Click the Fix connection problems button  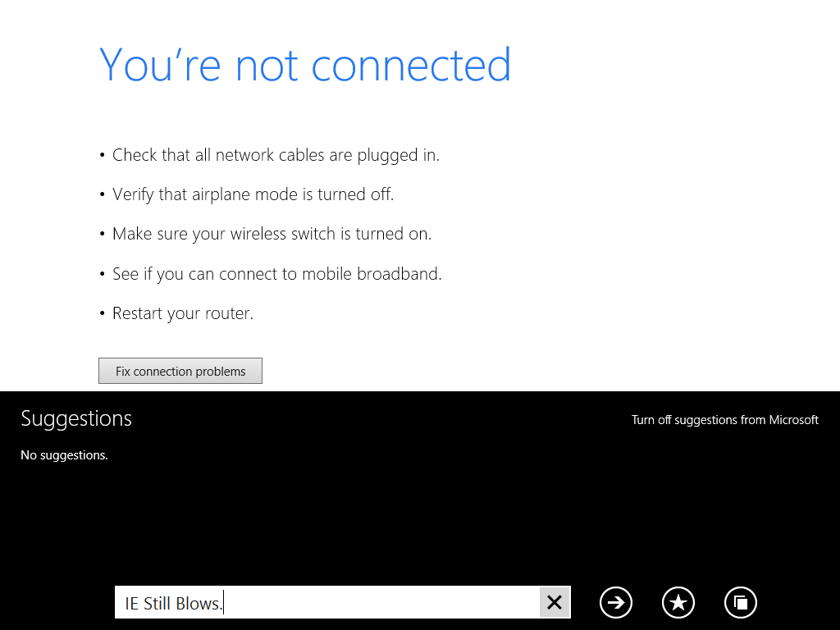coord(180,371)
